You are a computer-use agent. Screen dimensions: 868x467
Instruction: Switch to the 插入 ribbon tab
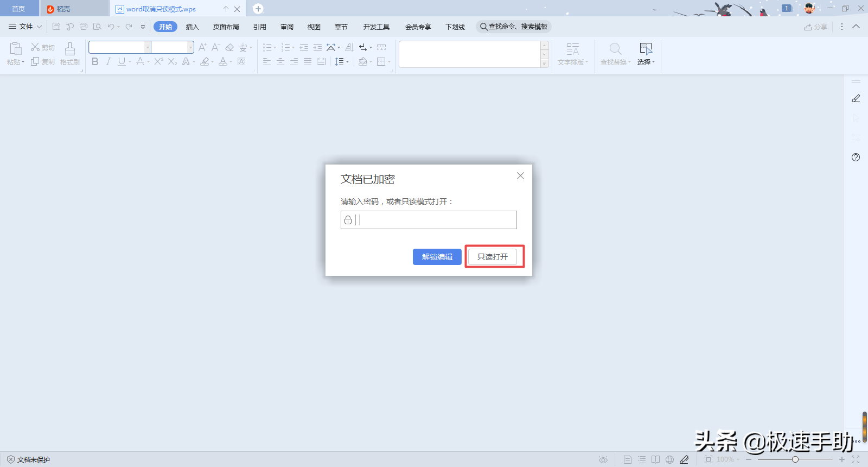tap(193, 27)
